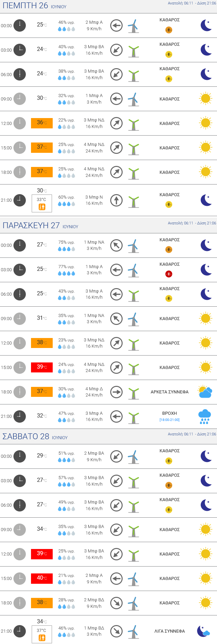Click the red 40°C temperature cell on Saturday

pos(42,578)
